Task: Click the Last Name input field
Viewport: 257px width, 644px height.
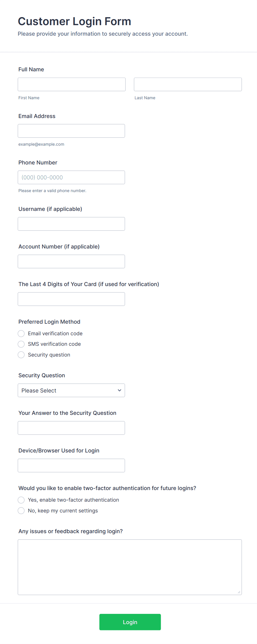Action: [x=188, y=84]
